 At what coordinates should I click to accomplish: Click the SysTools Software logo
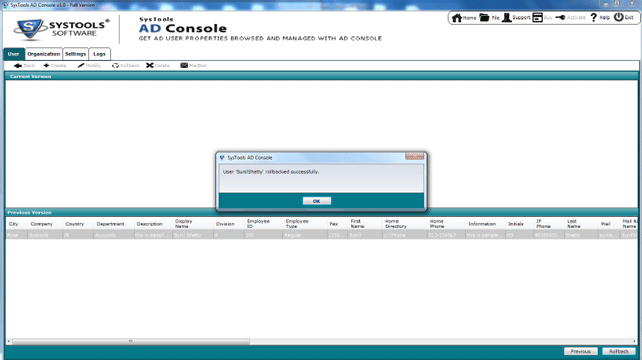[x=61, y=29]
